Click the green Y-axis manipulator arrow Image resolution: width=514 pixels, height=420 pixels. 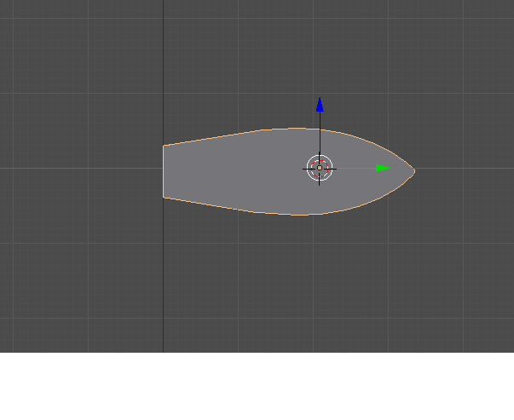(383, 169)
